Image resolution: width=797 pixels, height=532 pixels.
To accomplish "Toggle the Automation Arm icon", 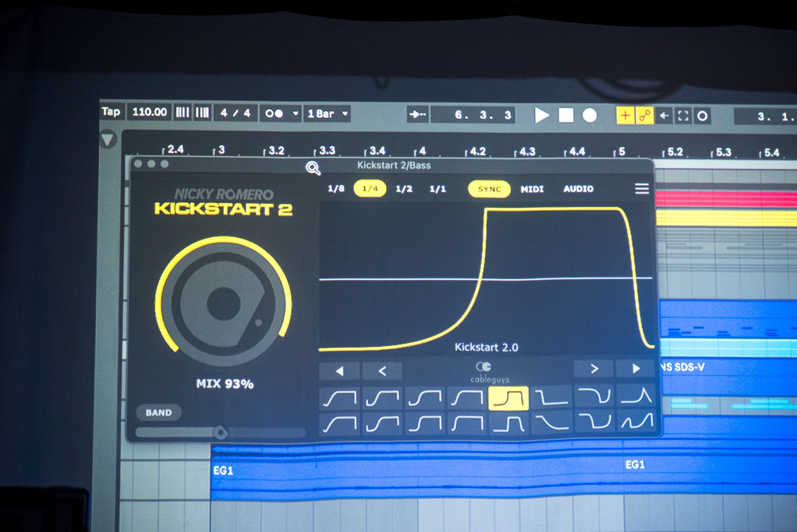I will click(644, 116).
